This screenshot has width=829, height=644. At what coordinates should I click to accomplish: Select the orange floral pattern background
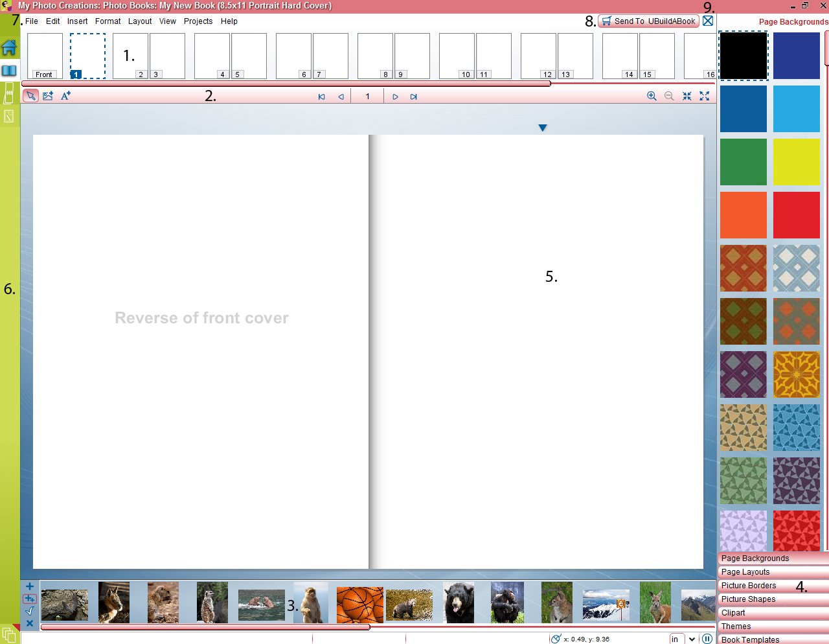[x=797, y=374]
